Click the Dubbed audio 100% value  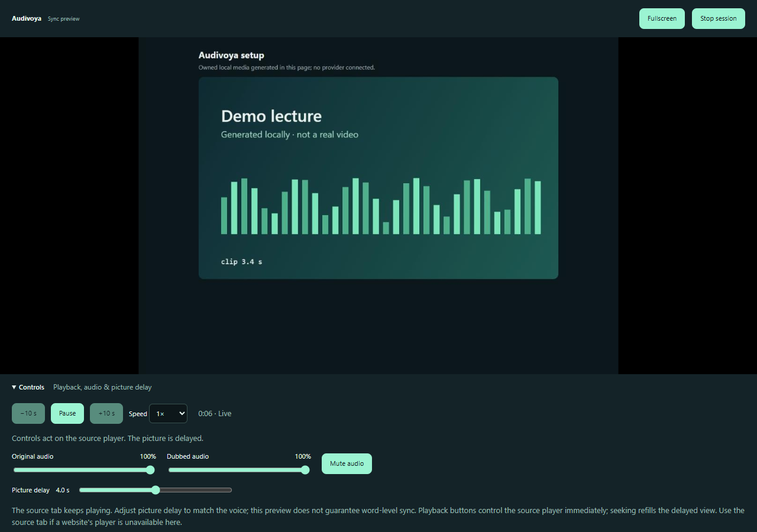pyautogui.click(x=303, y=456)
